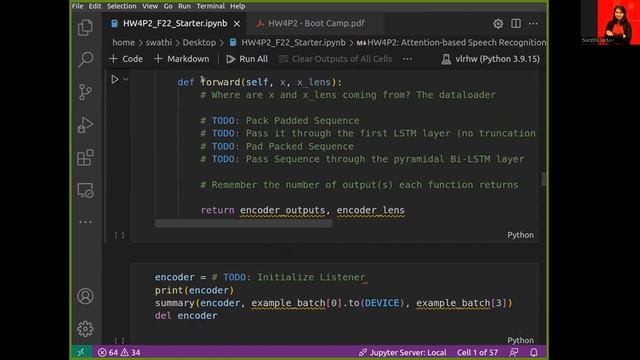Open notebook settings gear in the editor title bar
Image resolution: width=640 pixels, height=360 pixels.
click(498, 24)
